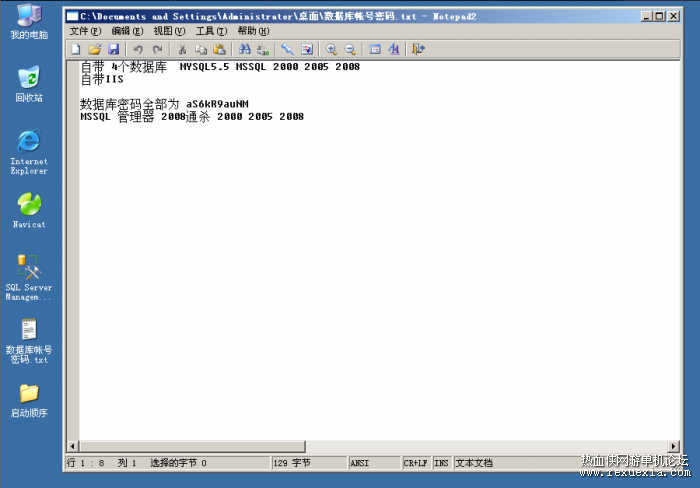The image size is (700, 488).
Task: Open the 视图(V) menu
Action: [169, 31]
